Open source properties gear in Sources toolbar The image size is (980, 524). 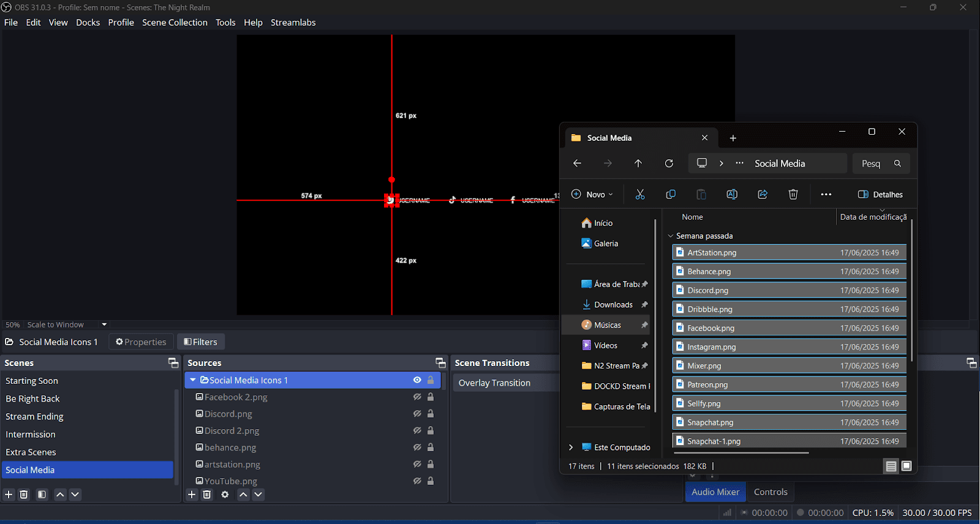pyautogui.click(x=225, y=495)
